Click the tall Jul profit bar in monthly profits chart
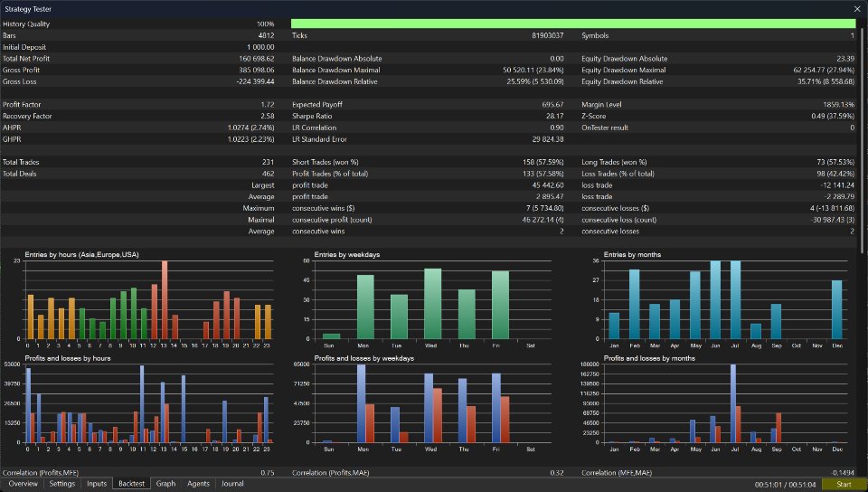This screenshot has width=868, height=492. click(733, 402)
